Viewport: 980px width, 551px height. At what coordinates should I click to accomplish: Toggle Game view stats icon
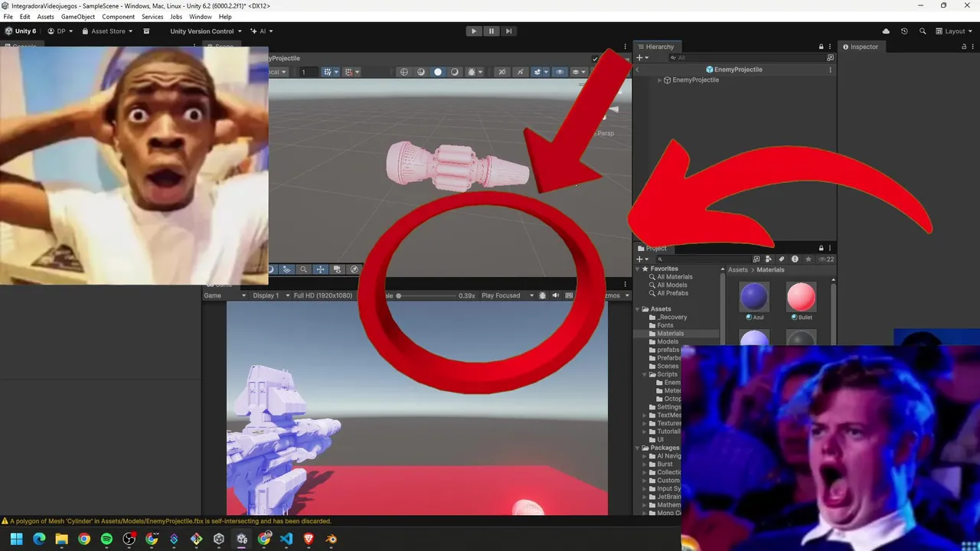point(569,295)
